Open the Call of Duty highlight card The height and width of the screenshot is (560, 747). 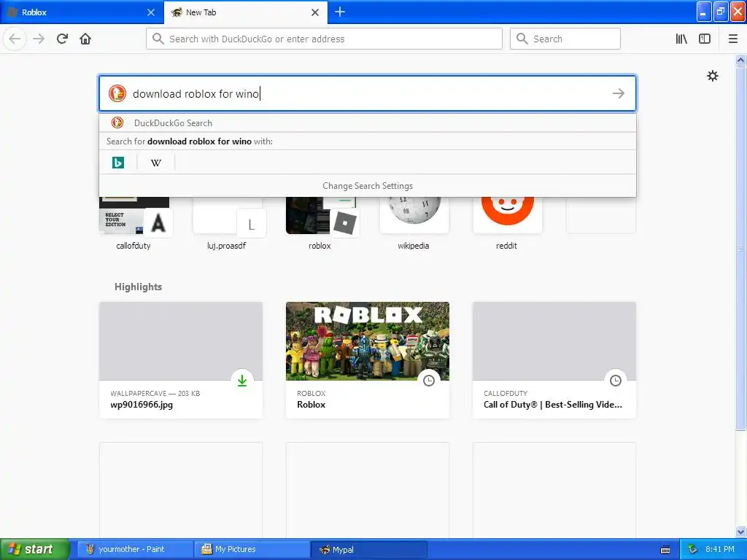coord(554,360)
